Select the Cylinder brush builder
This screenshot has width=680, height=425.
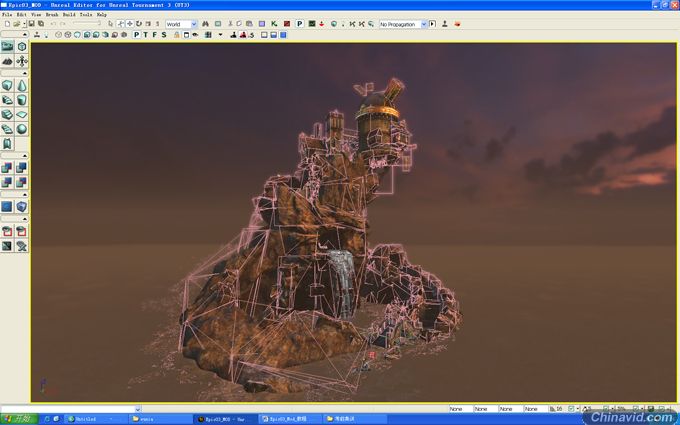(x=22, y=100)
